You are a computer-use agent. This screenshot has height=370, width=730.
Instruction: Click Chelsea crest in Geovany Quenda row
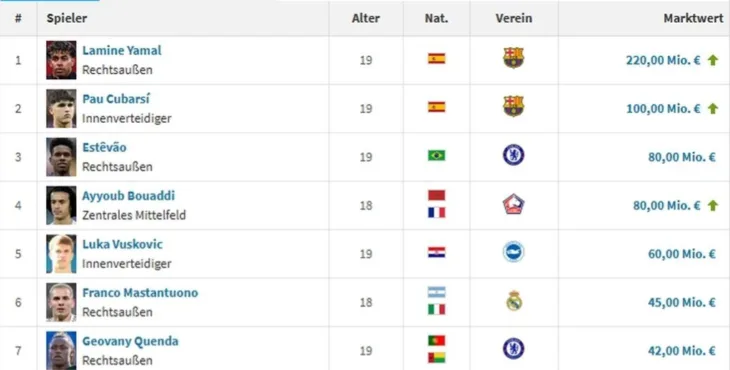coord(514,349)
